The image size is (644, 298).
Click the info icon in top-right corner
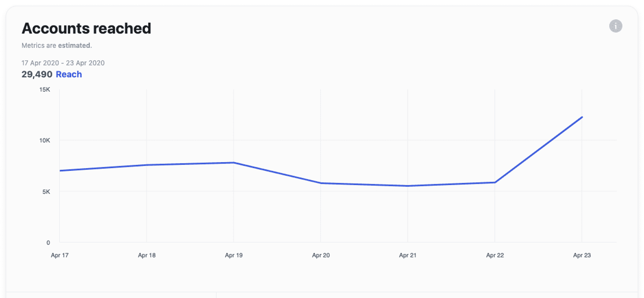coord(615,26)
